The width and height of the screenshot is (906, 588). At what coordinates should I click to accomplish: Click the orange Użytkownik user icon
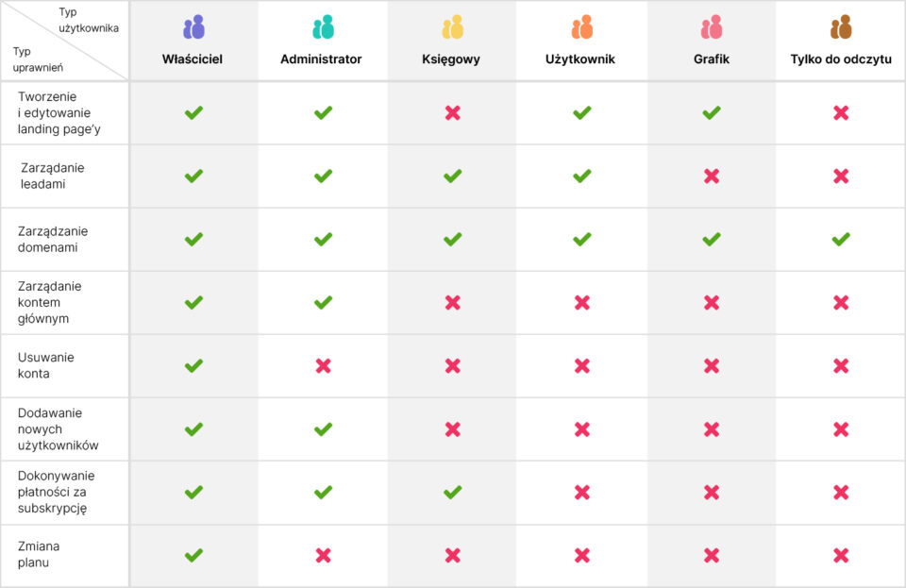[x=582, y=27]
